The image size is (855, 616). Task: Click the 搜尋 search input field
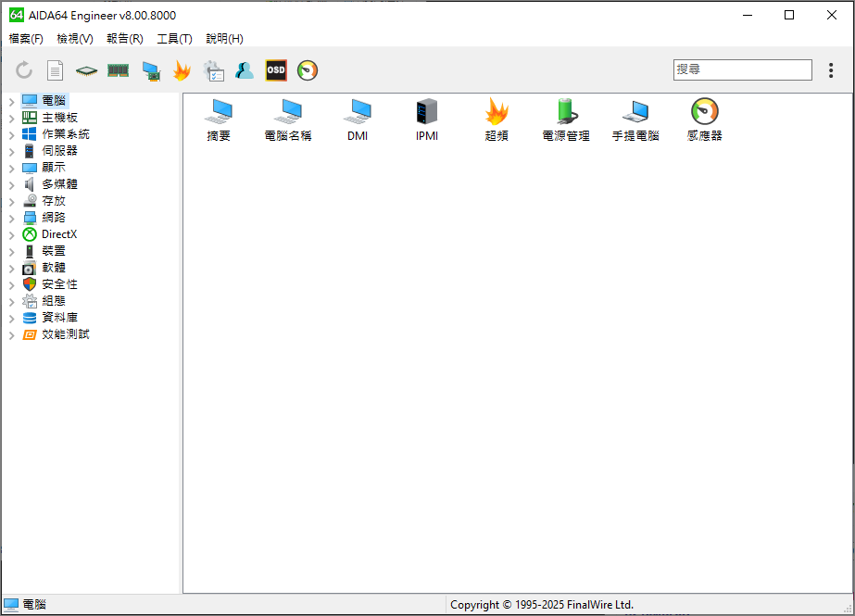tap(741, 69)
